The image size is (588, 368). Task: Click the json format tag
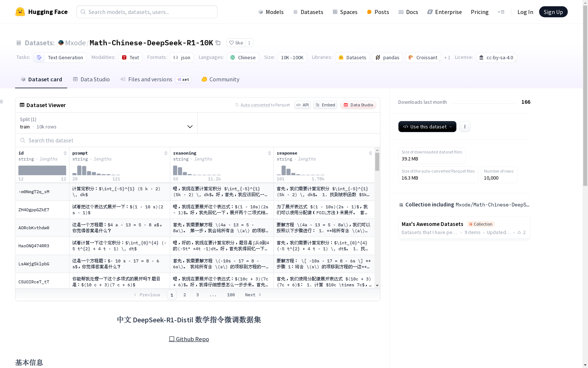[182, 57]
